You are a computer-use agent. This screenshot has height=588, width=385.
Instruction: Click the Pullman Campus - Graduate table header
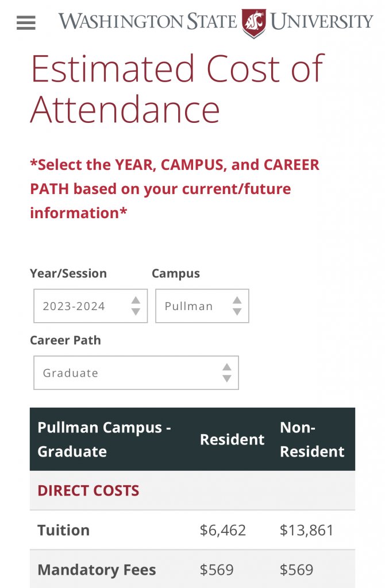[x=104, y=439]
